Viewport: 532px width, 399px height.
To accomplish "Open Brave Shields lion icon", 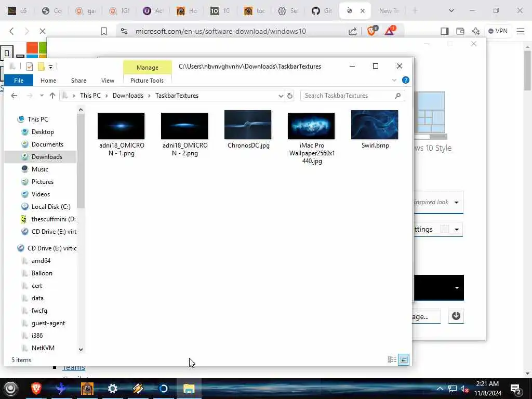I will tap(372, 31).
